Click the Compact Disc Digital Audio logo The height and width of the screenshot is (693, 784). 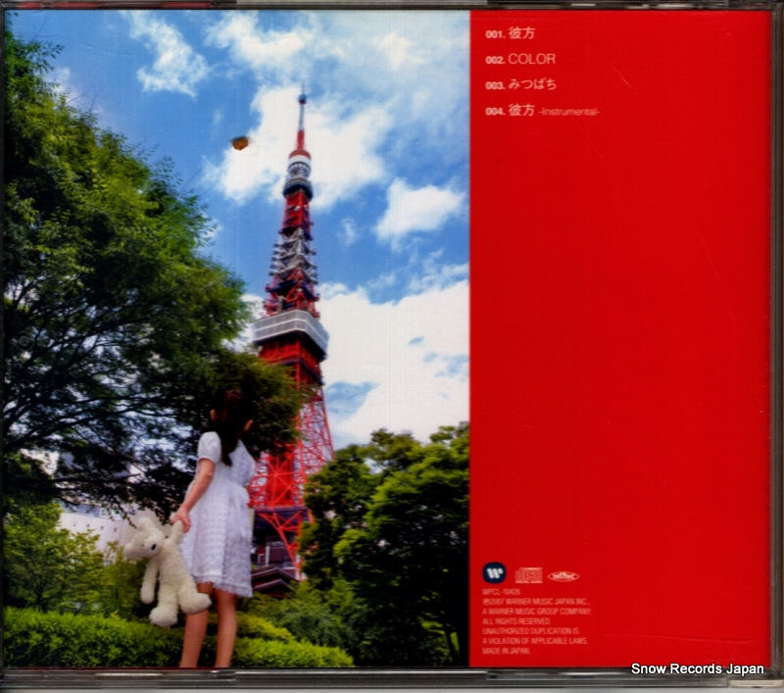tap(529, 575)
